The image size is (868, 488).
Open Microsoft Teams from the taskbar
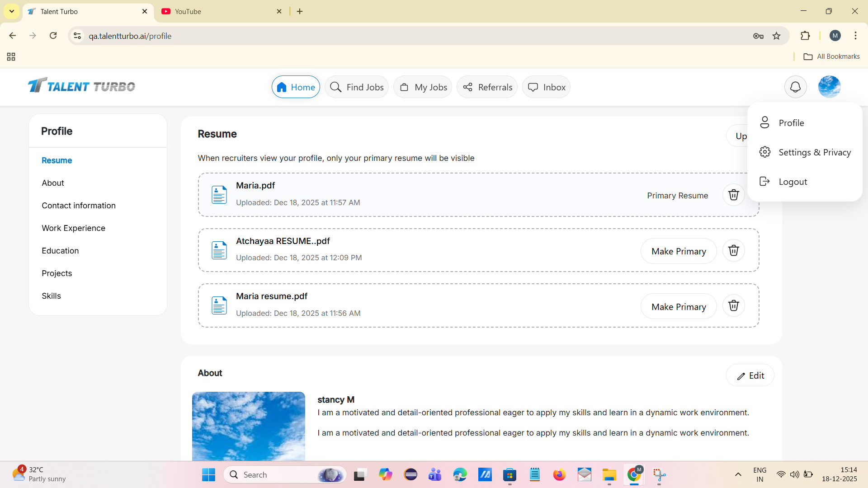pos(435,474)
